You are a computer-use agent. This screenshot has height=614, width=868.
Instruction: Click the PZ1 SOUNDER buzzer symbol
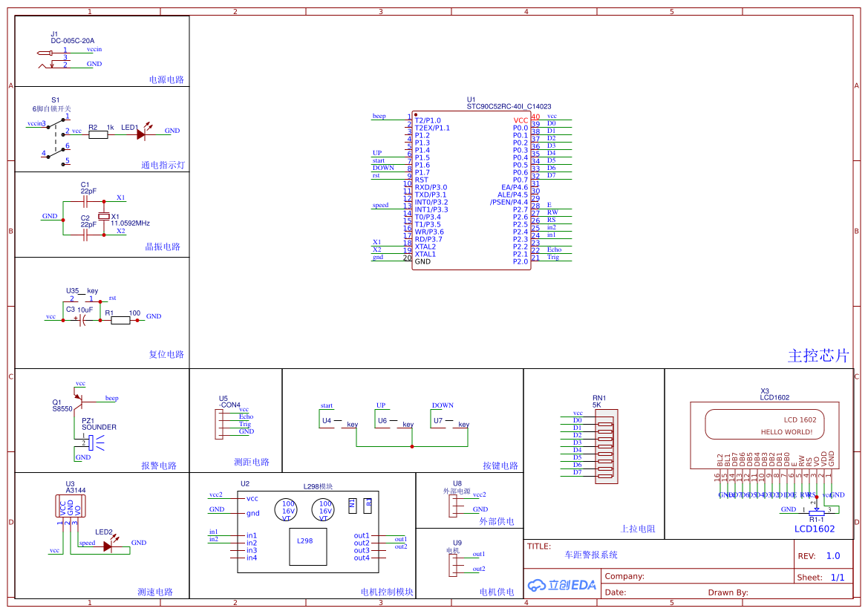click(x=90, y=443)
